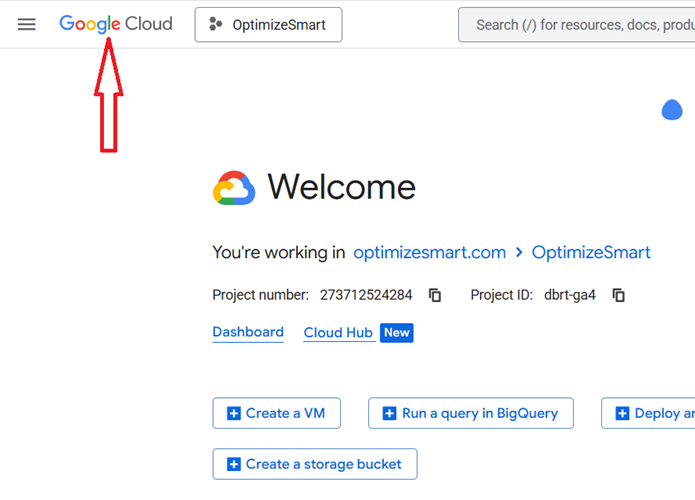Click Run a query in BigQuery
Viewport: 695px width, 500px height.
point(471,413)
